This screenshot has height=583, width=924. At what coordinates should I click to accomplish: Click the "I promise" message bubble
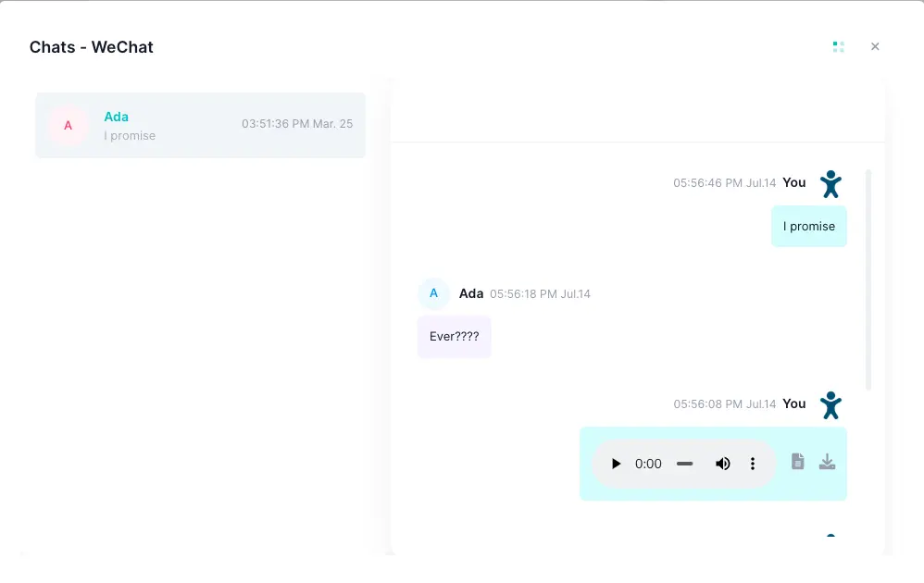tap(809, 226)
